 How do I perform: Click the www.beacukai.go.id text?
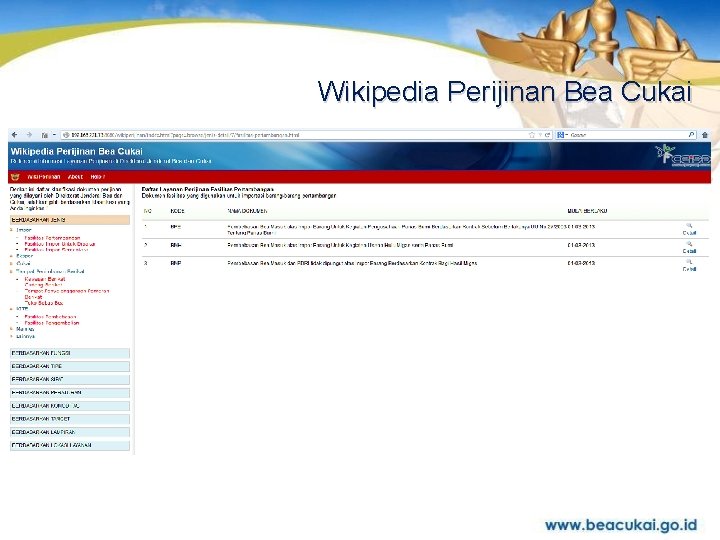[621, 525]
